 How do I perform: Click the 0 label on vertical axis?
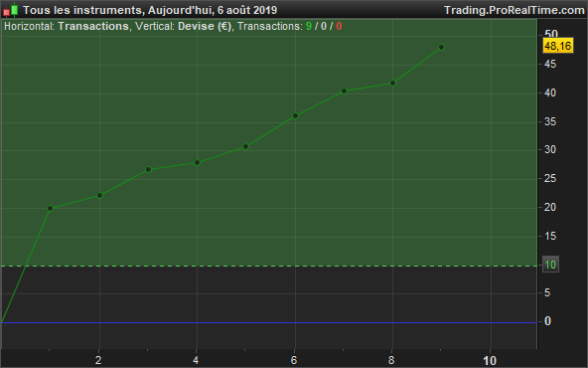(x=547, y=321)
